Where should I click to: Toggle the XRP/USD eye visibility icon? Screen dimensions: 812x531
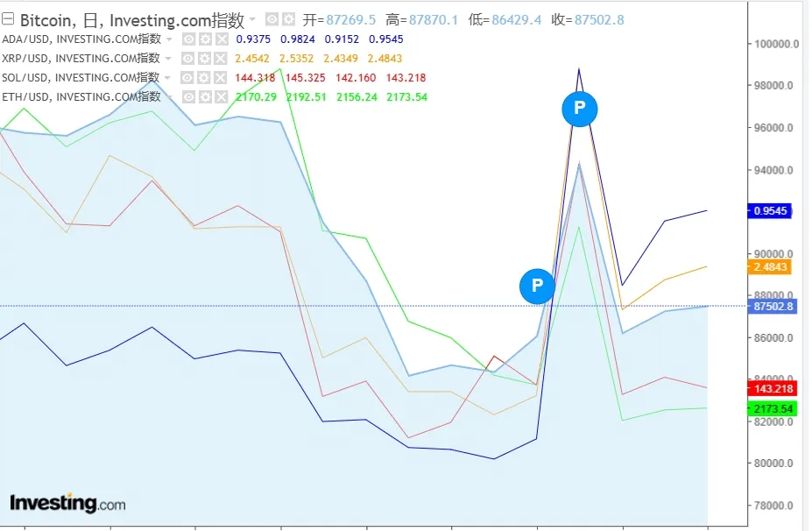tap(188, 59)
